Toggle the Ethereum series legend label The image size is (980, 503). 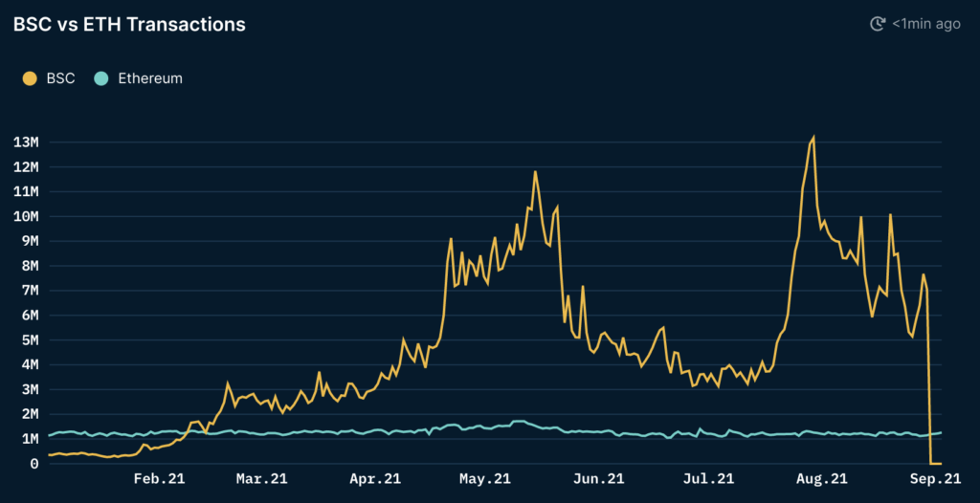tap(149, 78)
